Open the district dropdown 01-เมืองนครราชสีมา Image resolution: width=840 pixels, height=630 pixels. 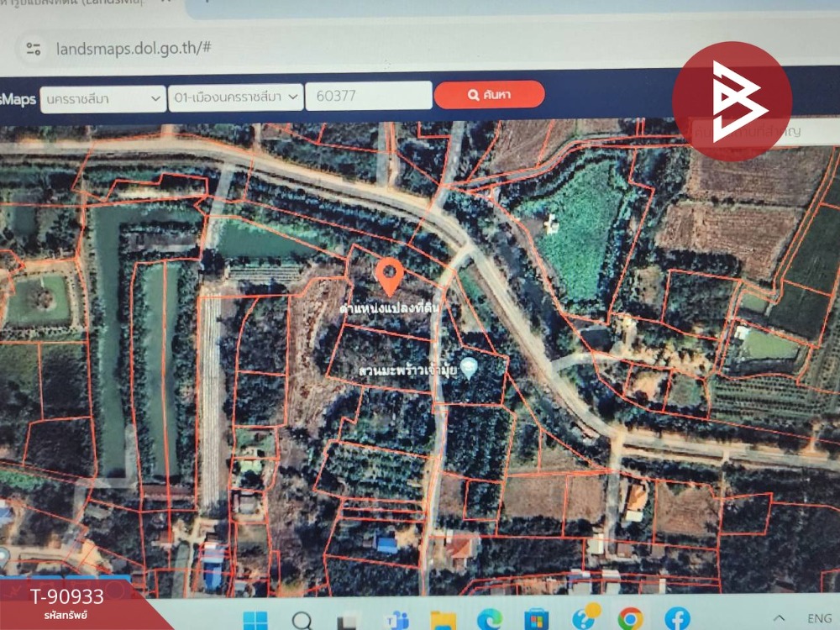236,97
